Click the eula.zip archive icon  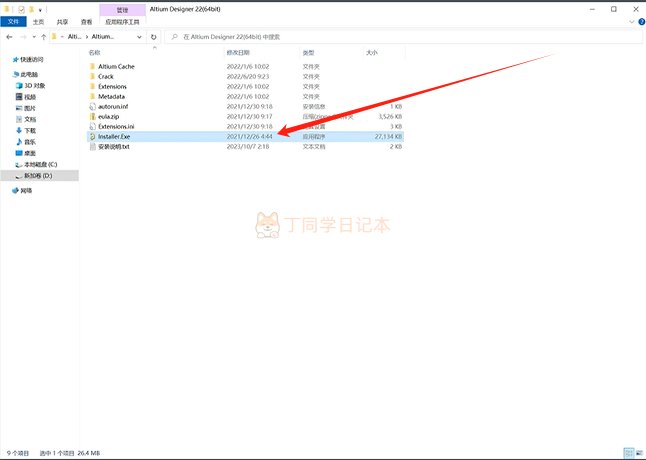93,117
